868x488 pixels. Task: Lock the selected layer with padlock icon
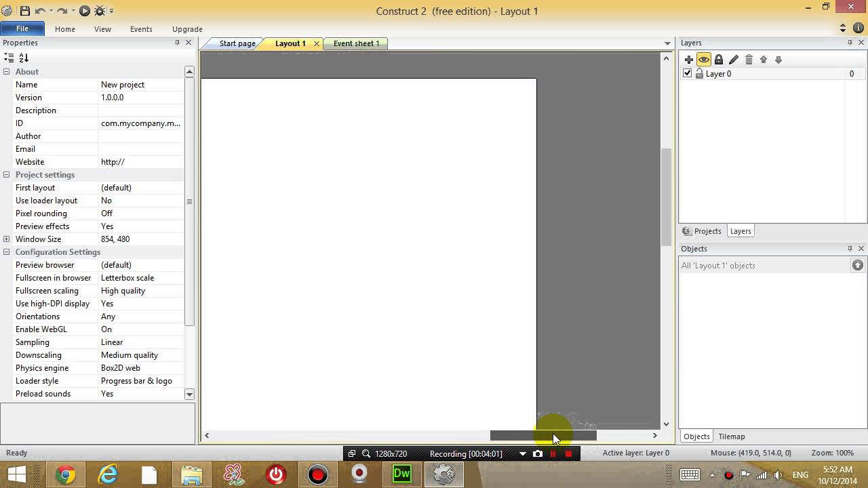click(x=719, y=60)
